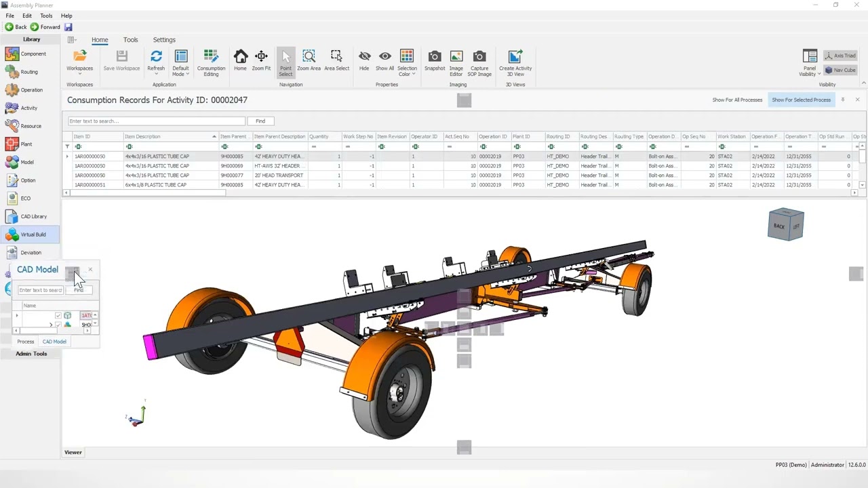Enable Show For All Processes
This screenshot has height=488, width=868.
737,100
